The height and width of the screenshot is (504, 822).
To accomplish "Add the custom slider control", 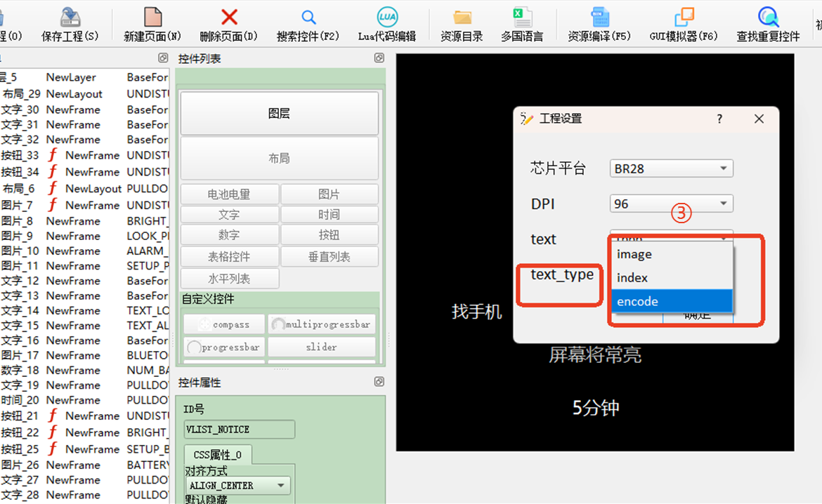I will (322, 347).
